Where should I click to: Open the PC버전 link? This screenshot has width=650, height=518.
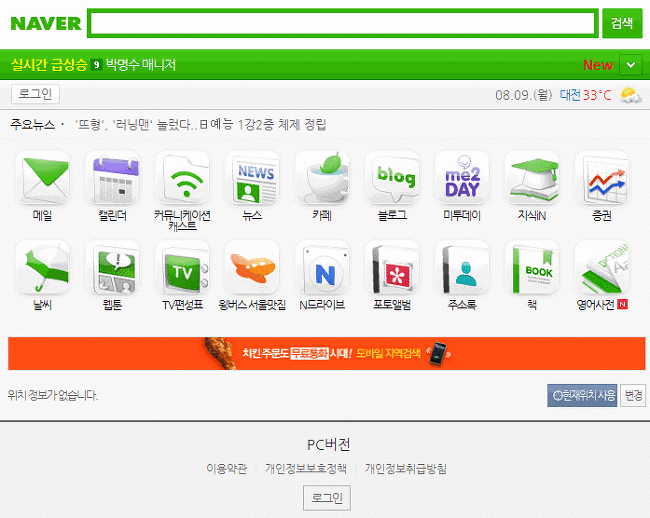pyautogui.click(x=328, y=445)
